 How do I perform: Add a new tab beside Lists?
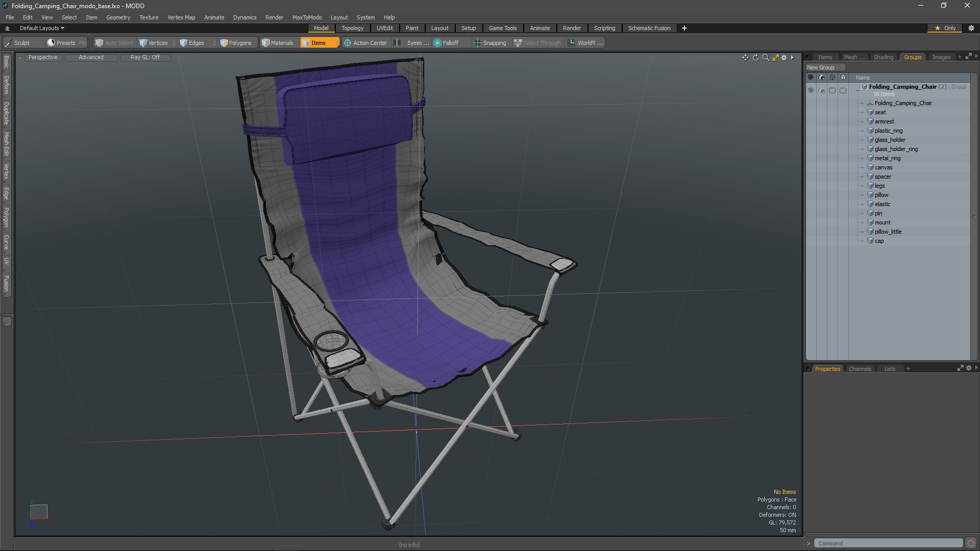click(x=908, y=369)
